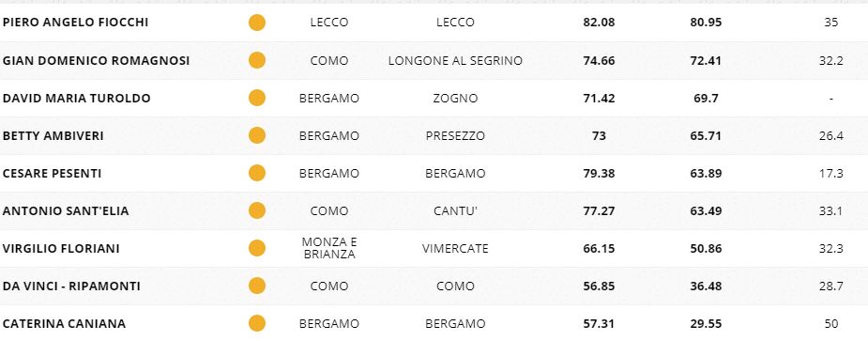This screenshot has width=868, height=341.
Task: Select the David Maria Turoldo school name
Action: pyautogui.click(x=76, y=98)
